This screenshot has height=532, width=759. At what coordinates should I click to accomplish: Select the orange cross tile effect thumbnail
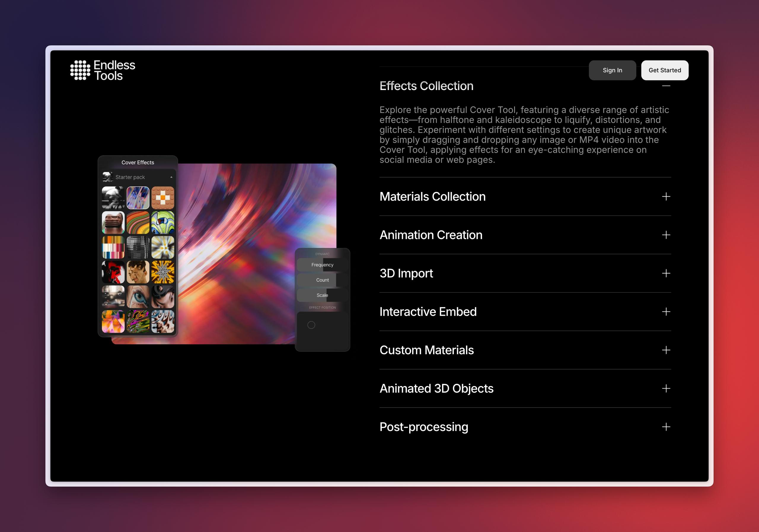163,198
